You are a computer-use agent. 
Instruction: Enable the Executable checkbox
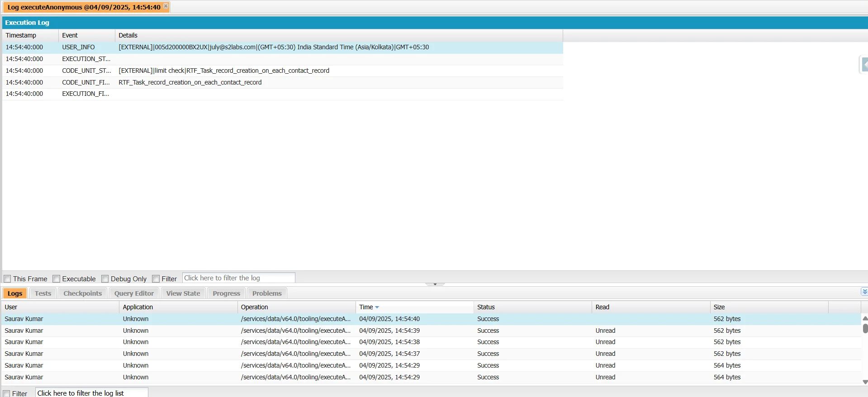(x=57, y=279)
